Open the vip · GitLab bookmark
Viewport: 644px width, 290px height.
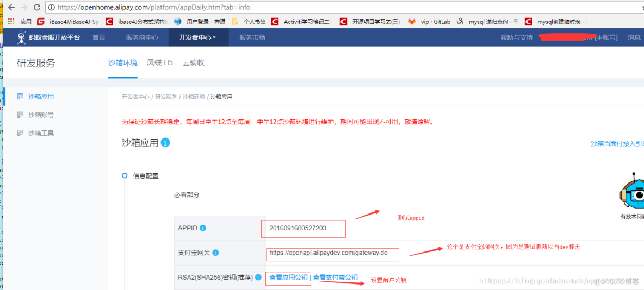tap(430, 21)
